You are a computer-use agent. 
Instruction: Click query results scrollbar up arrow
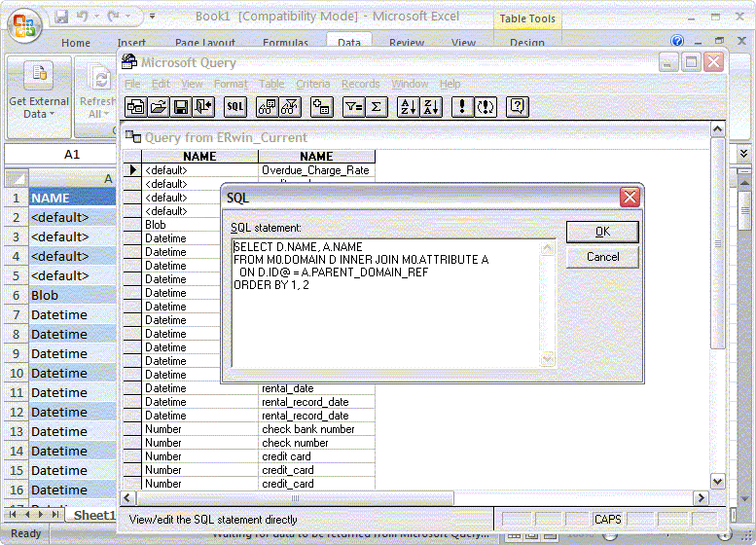pyautogui.click(x=717, y=129)
